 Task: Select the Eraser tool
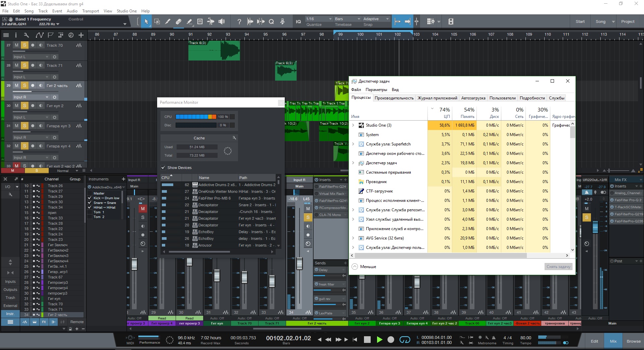click(x=178, y=21)
